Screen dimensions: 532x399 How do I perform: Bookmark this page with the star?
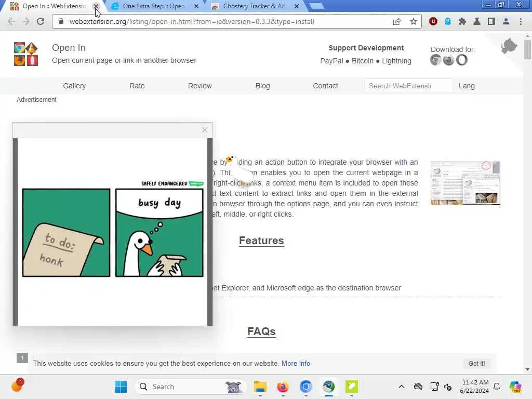(x=413, y=21)
